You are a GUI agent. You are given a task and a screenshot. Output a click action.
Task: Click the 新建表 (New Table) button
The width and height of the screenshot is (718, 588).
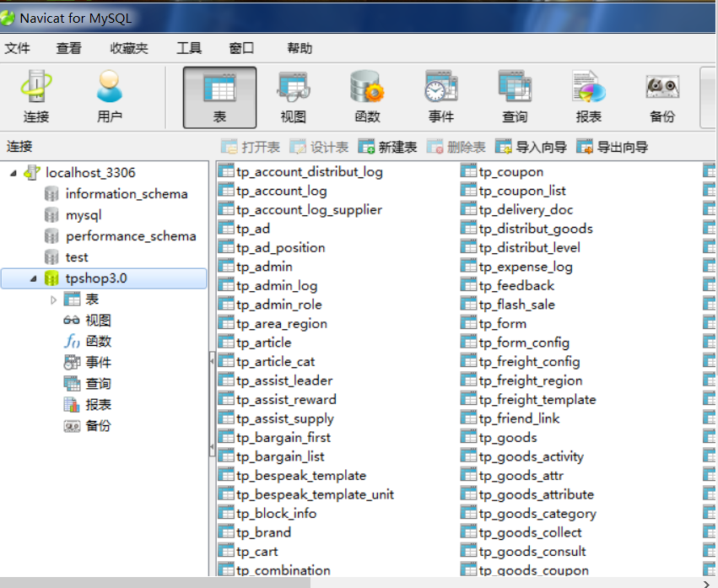pos(387,147)
